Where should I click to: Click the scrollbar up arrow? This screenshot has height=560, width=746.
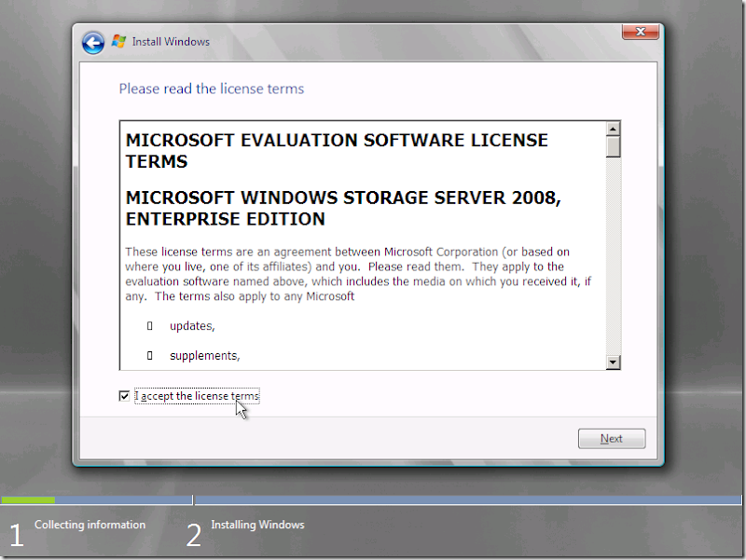(614, 130)
